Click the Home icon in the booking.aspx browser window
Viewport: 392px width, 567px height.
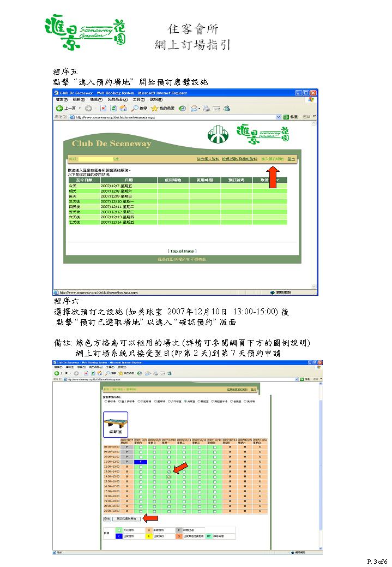pos(100,373)
